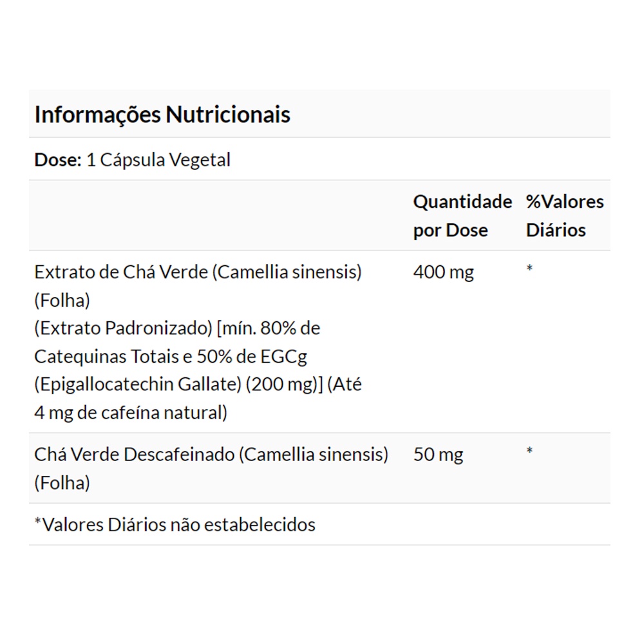Click the bold "Dose:" label

point(57,160)
